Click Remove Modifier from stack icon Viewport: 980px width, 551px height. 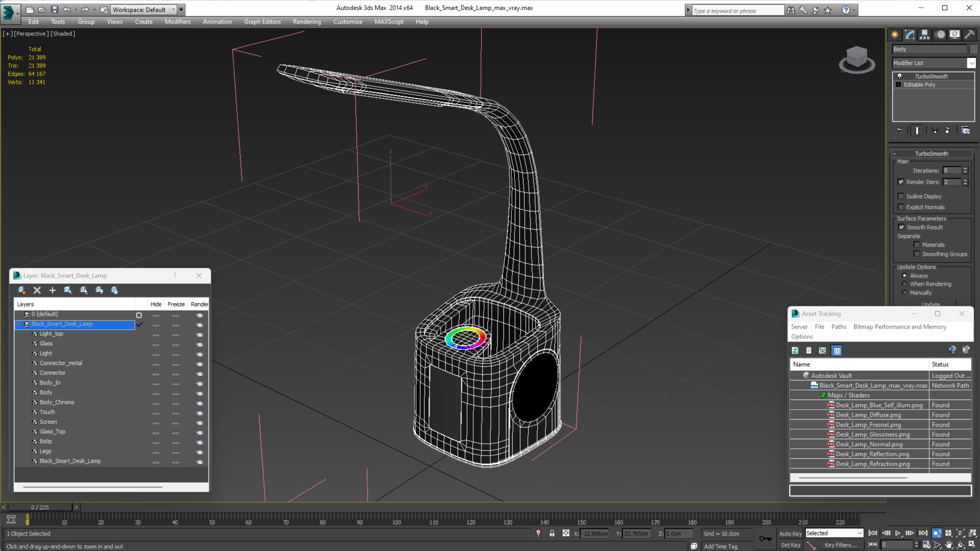tap(948, 130)
